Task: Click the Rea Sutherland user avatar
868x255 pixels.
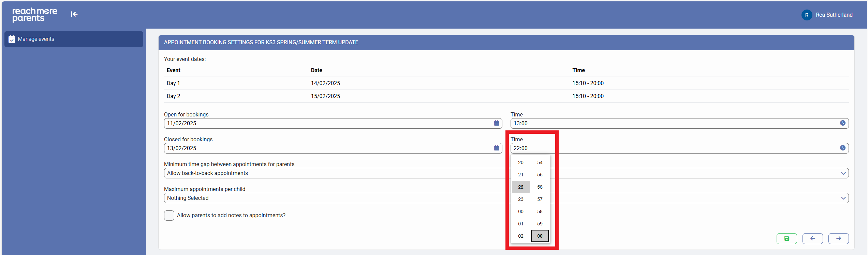Action: click(807, 15)
